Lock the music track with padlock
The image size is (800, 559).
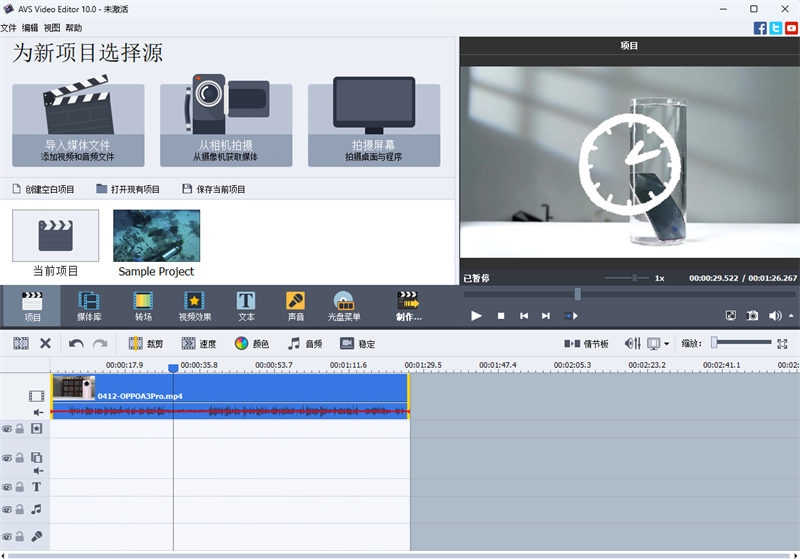20,509
